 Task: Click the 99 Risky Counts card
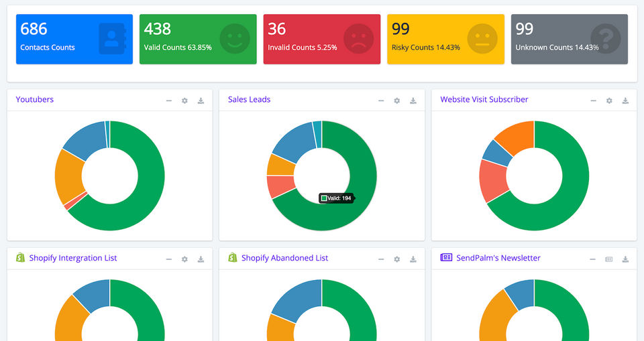coord(445,39)
